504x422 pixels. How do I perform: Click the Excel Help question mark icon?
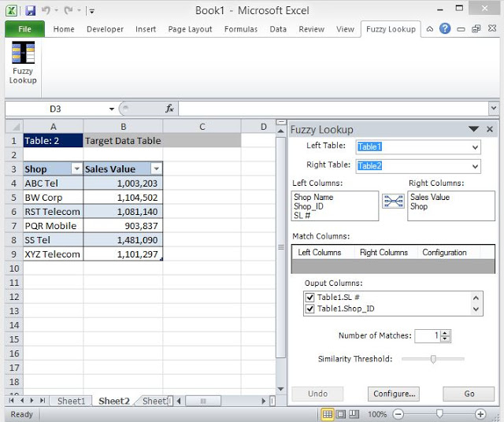coord(446,29)
